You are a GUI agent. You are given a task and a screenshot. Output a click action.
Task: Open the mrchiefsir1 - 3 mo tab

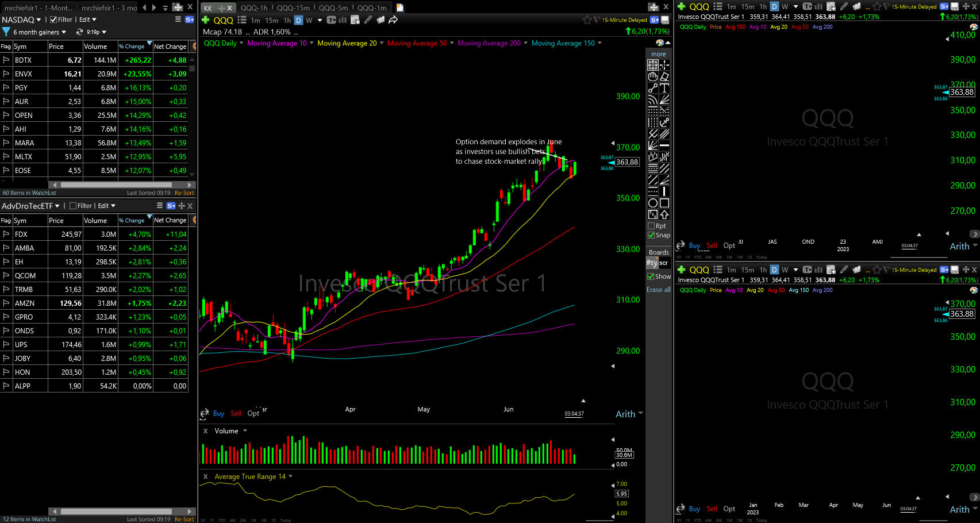109,7
